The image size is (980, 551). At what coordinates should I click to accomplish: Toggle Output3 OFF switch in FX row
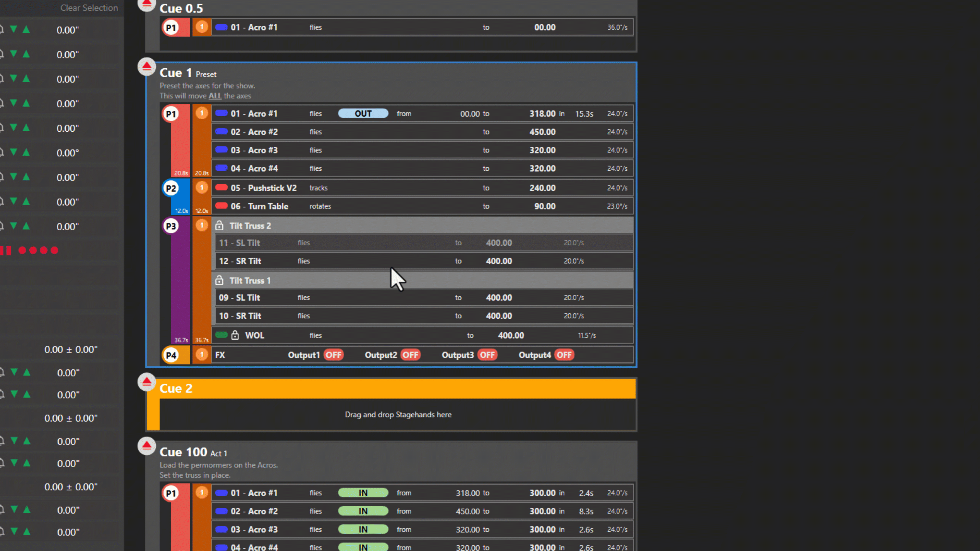point(487,355)
